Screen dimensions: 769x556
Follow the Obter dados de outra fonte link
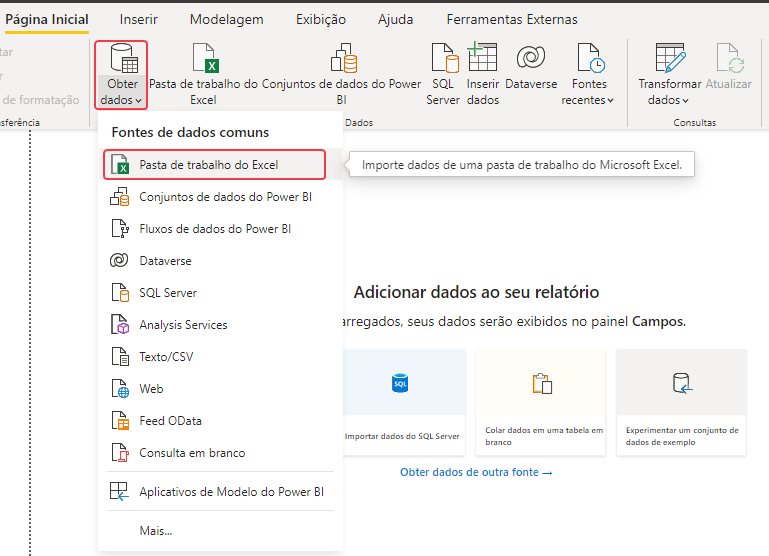tap(476, 472)
